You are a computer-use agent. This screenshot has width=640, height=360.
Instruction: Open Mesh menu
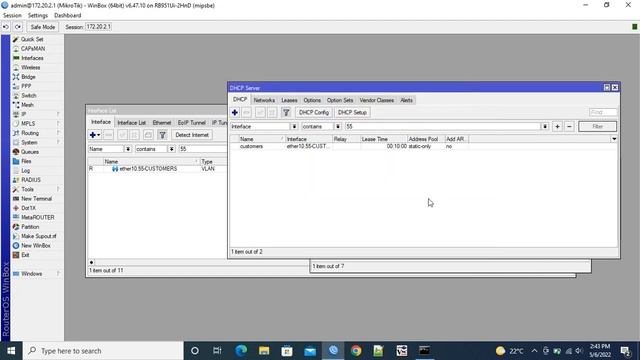(x=27, y=105)
